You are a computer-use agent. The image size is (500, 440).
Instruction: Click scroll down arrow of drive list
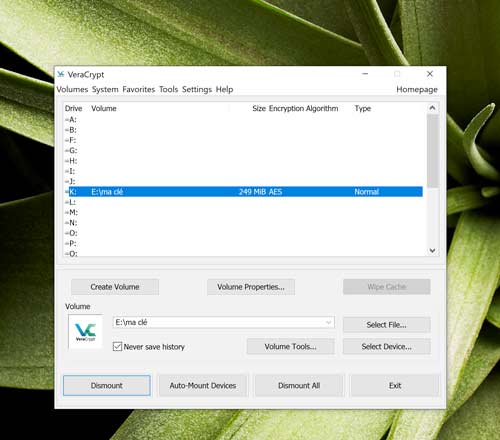432,251
